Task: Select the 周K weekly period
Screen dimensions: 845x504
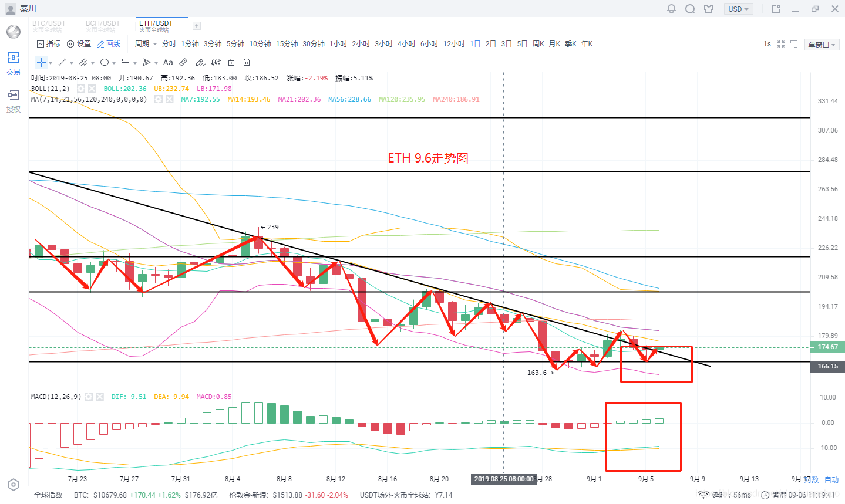Action: tap(538, 44)
